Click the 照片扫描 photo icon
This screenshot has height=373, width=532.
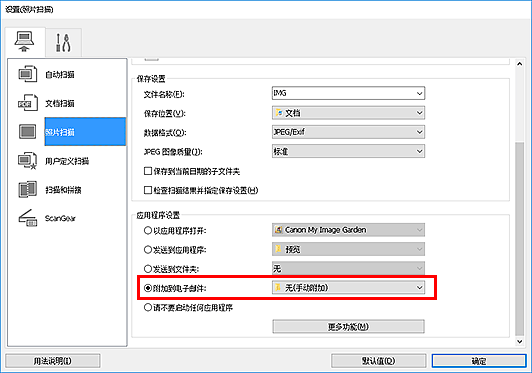[27, 132]
